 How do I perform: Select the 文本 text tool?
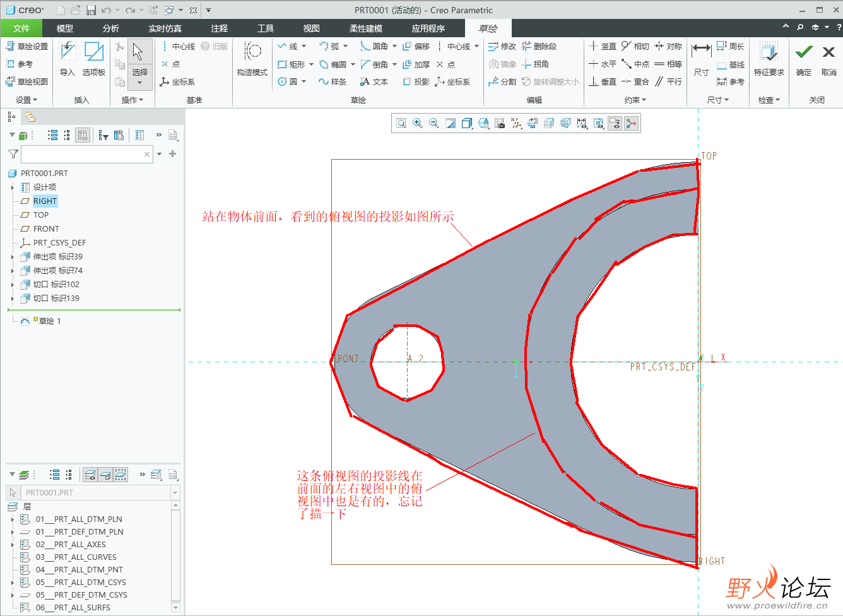374,81
